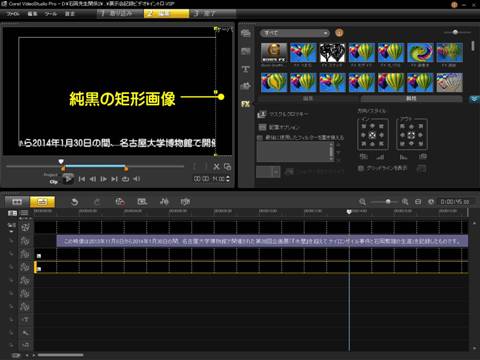Viewport: 480px width, 360px height.
Task: Open the Media library panel
Action: click(x=246, y=33)
